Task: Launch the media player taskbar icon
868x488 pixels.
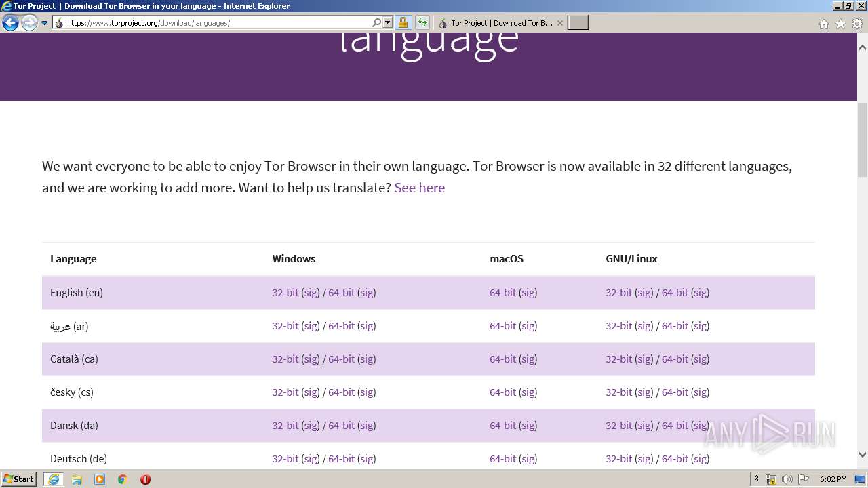Action: click(100, 479)
